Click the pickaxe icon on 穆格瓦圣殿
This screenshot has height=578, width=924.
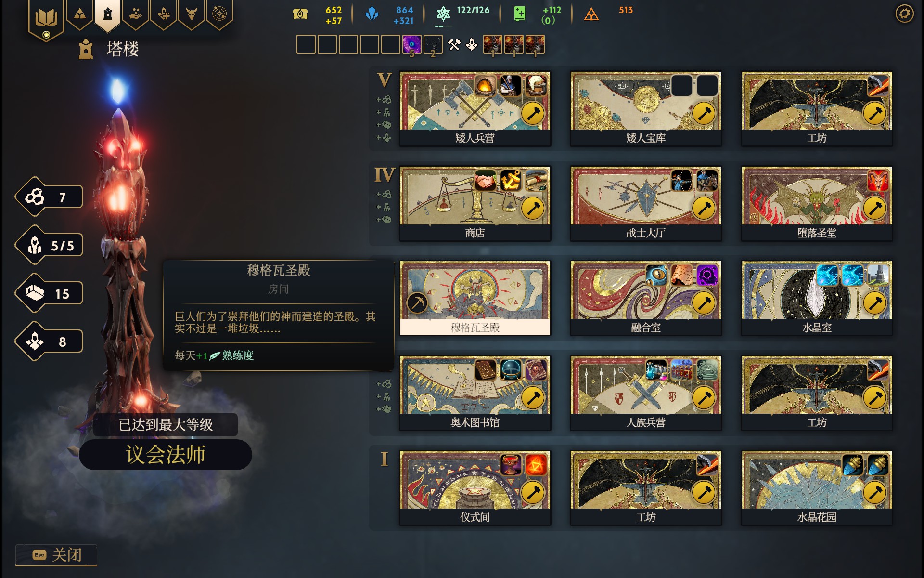[417, 303]
